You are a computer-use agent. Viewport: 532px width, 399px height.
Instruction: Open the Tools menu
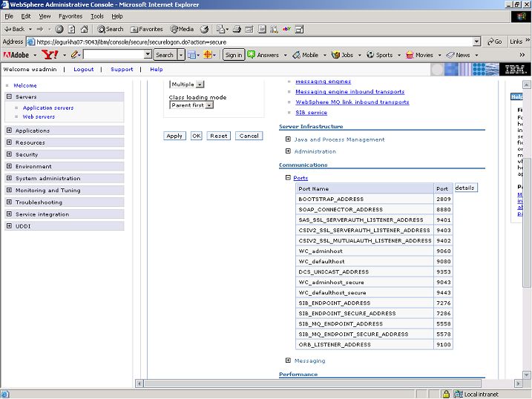point(97,16)
